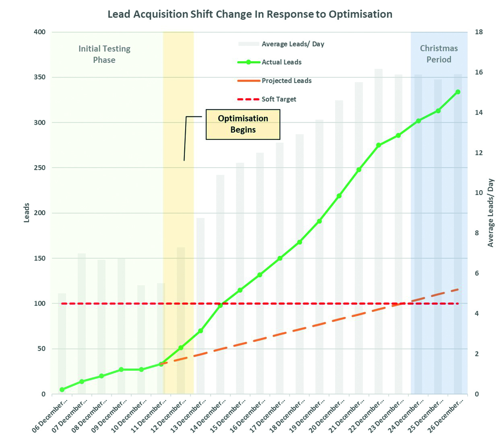This screenshot has width=501, height=448.
Task: Click the chart title about Lead Acquisition Shift
Action: pyautogui.click(x=250, y=14)
